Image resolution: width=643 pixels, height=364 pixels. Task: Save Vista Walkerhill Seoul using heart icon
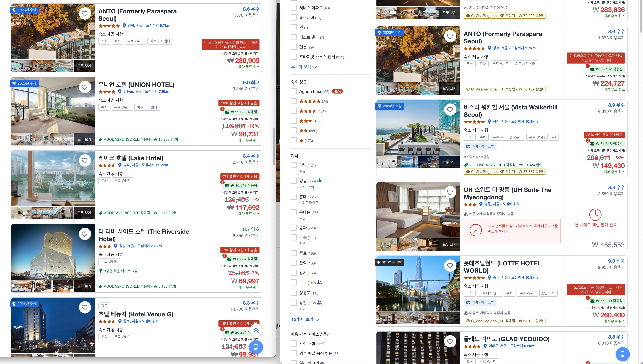(450, 109)
